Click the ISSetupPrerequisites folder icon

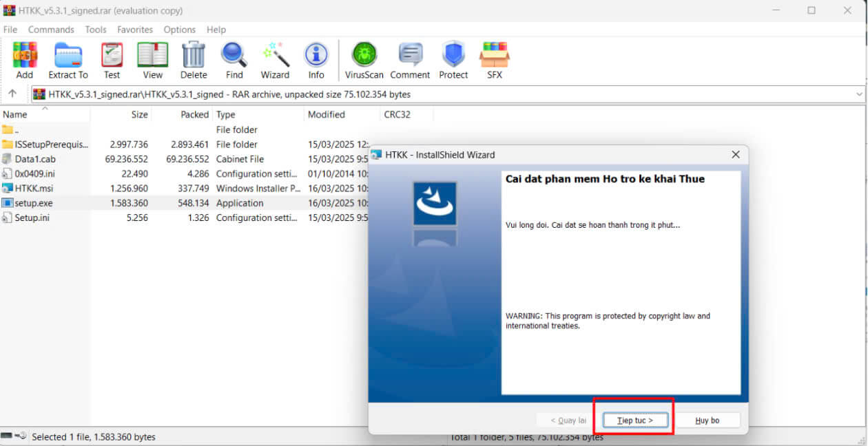click(8, 145)
